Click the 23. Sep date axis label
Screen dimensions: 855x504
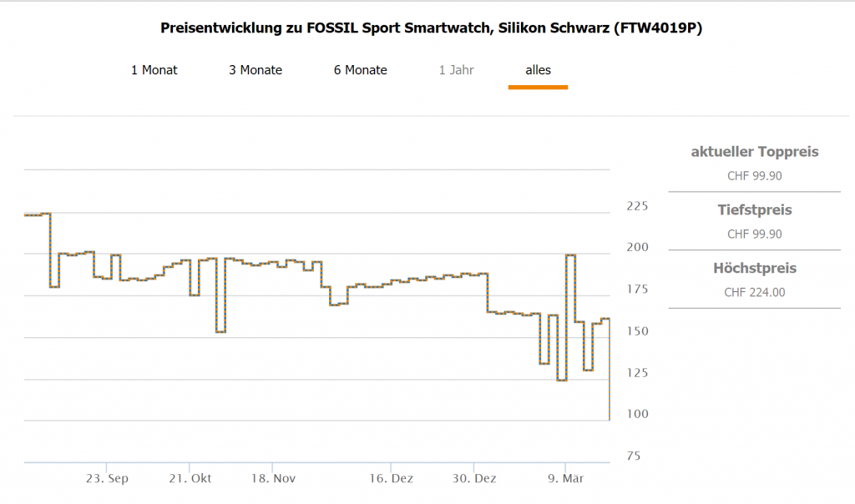click(x=108, y=479)
